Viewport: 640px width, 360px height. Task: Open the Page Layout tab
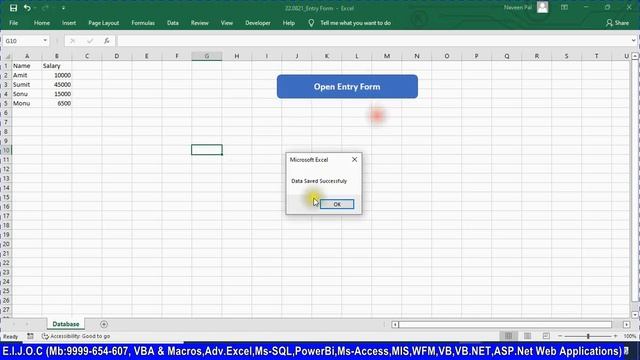coord(104,23)
